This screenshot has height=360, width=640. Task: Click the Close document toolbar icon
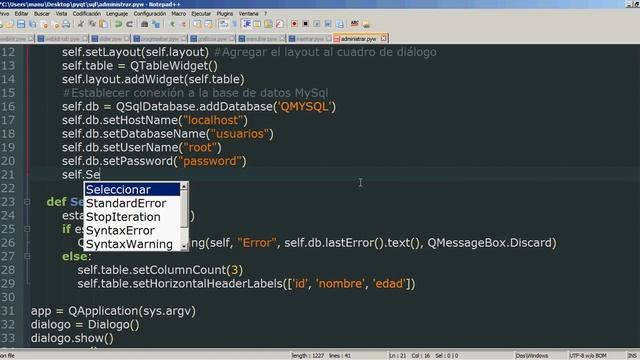click(x=44, y=24)
